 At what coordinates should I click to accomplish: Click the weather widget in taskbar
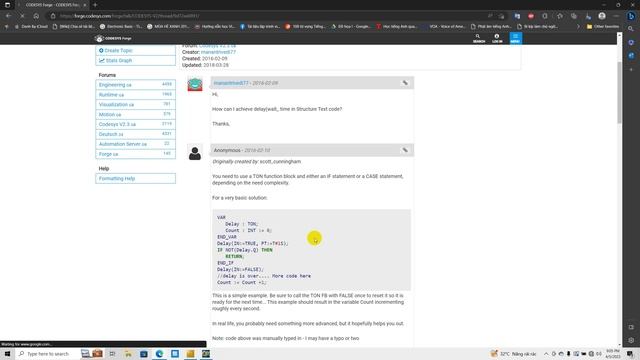[513, 354]
